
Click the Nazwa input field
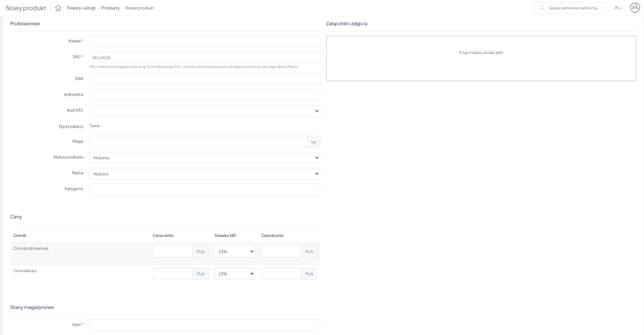(204, 41)
